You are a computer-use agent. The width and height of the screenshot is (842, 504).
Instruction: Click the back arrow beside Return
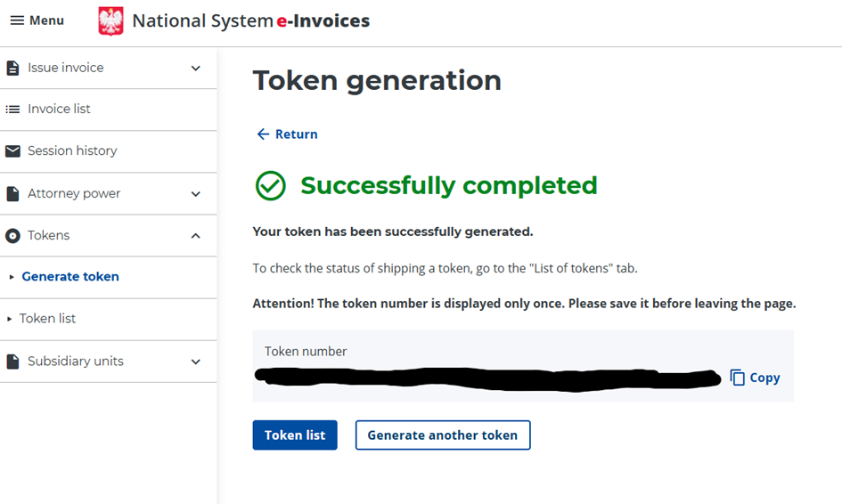[263, 134]
